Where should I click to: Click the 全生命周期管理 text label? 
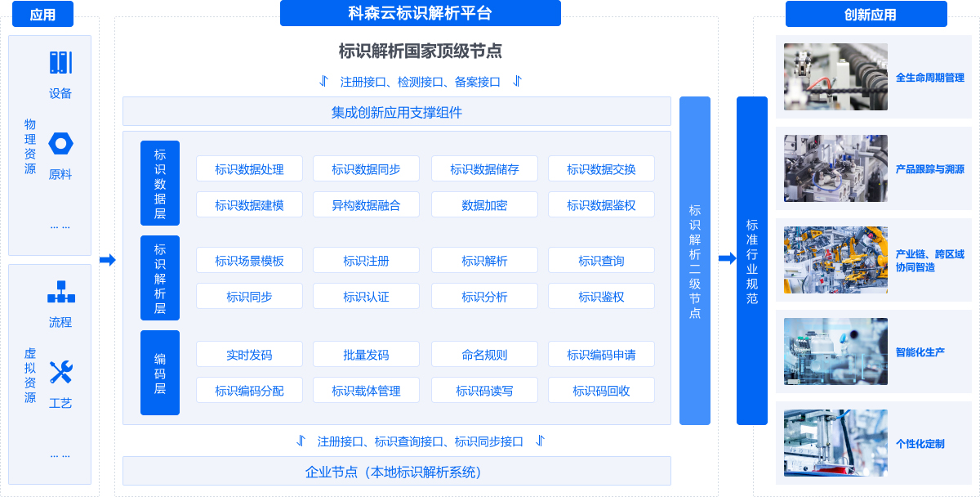[930, 78]
